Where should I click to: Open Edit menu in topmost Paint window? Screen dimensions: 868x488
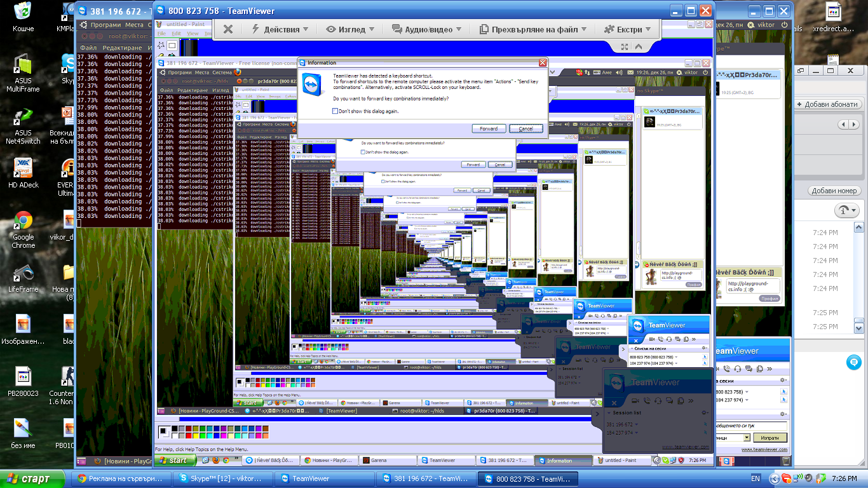coord(176,33)
